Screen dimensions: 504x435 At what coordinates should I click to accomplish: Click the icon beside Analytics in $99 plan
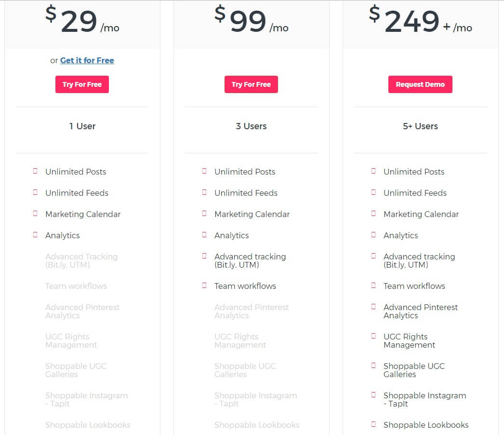204,235
